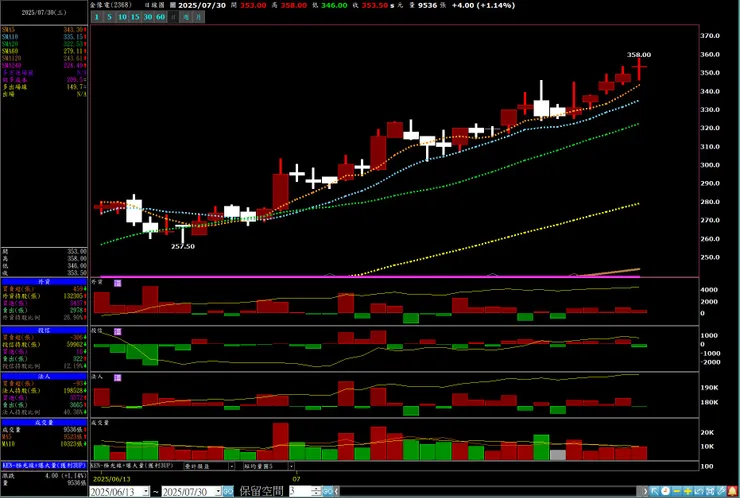The height and width of the screenshot is (498, 740).
Task: Select the 60-minute timeframe button
Action: (x=160, y=17)
